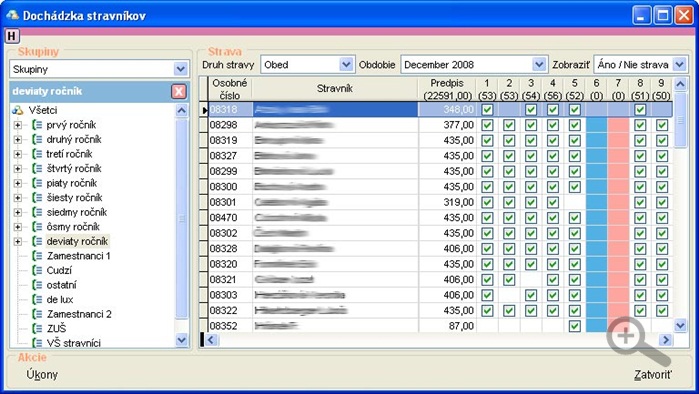Select Zamestnanci 1 in the tree

click(x=78, y=256)
